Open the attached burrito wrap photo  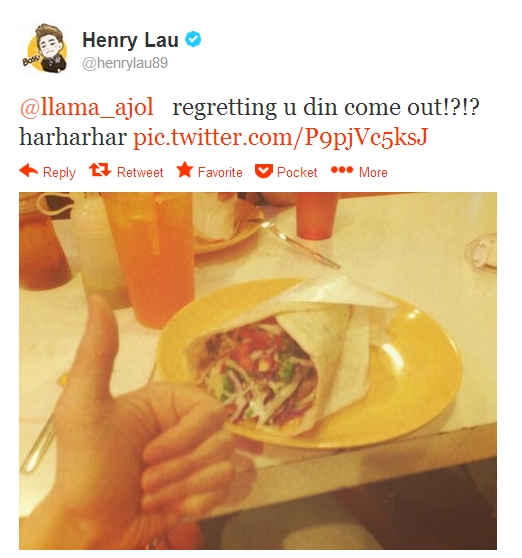tap(258, 371)
